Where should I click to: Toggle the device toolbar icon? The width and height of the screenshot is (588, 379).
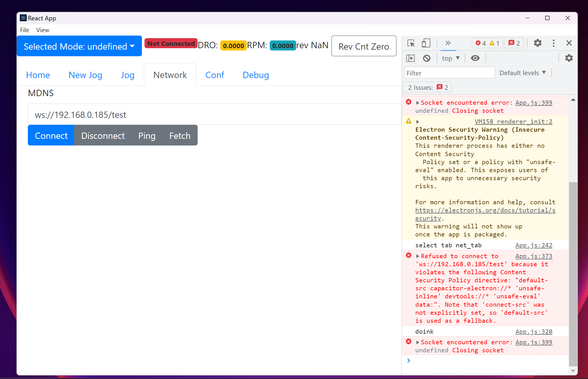pyautogui.click(x=426, y=43)
